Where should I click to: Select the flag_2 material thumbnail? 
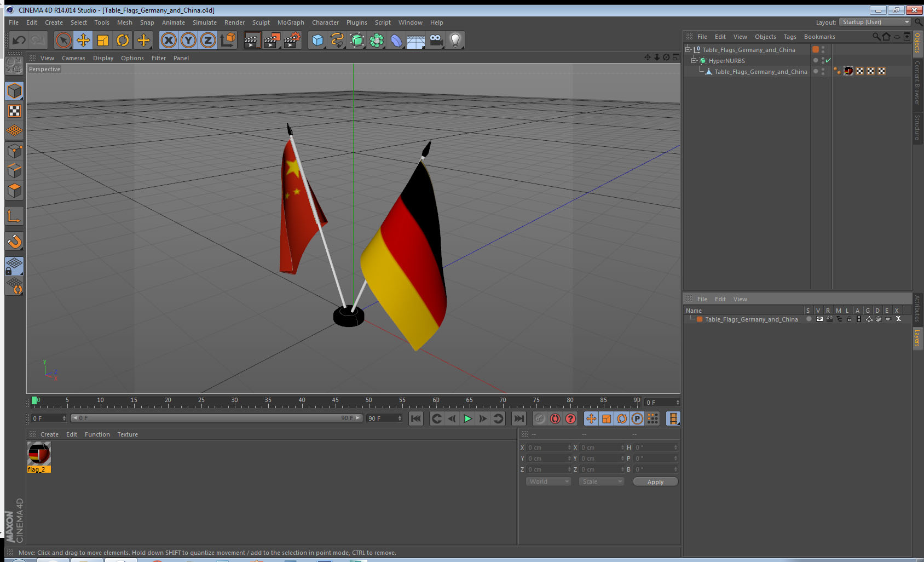39,454
